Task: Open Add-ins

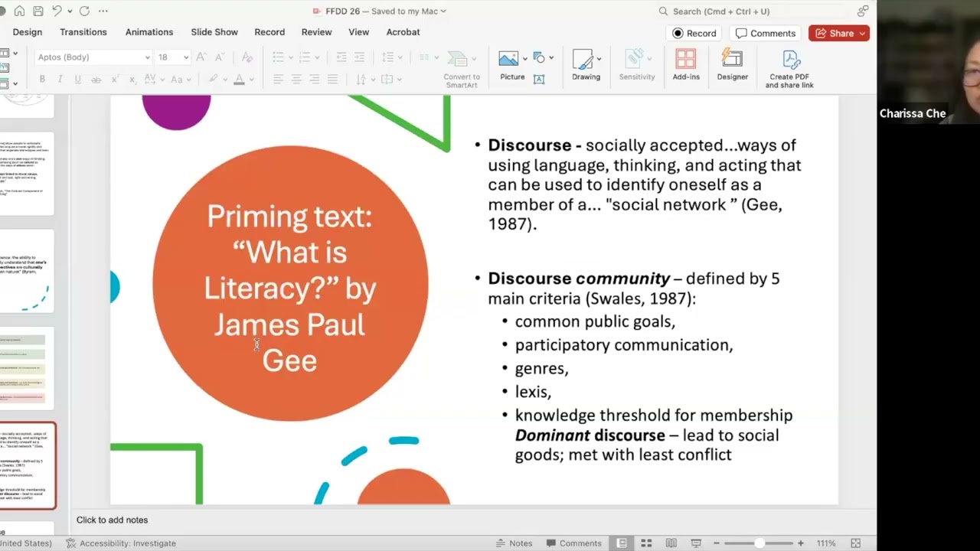Action: pyautogui.click(x=686, y=66)
